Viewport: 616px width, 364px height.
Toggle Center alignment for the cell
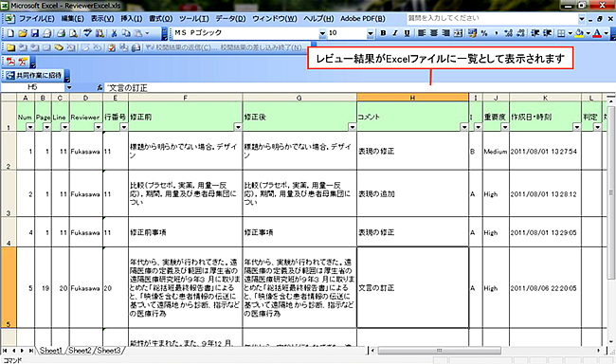click(434, 33)
